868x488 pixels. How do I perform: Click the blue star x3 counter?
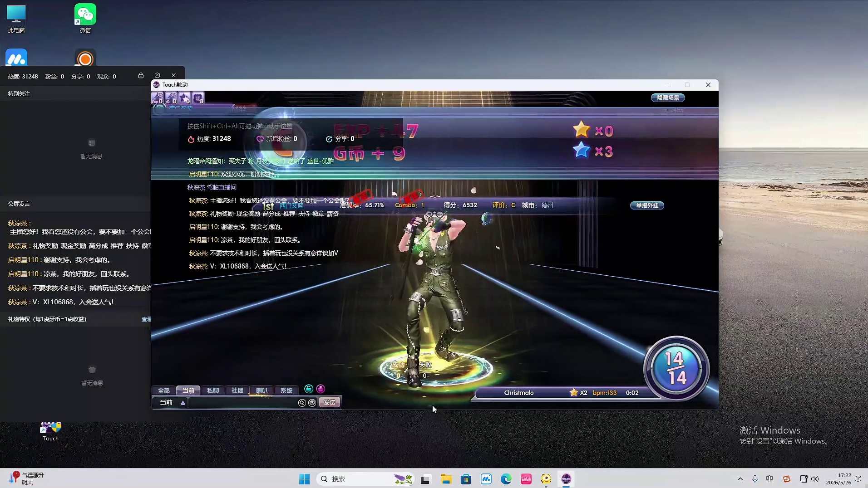click(593, 151)
